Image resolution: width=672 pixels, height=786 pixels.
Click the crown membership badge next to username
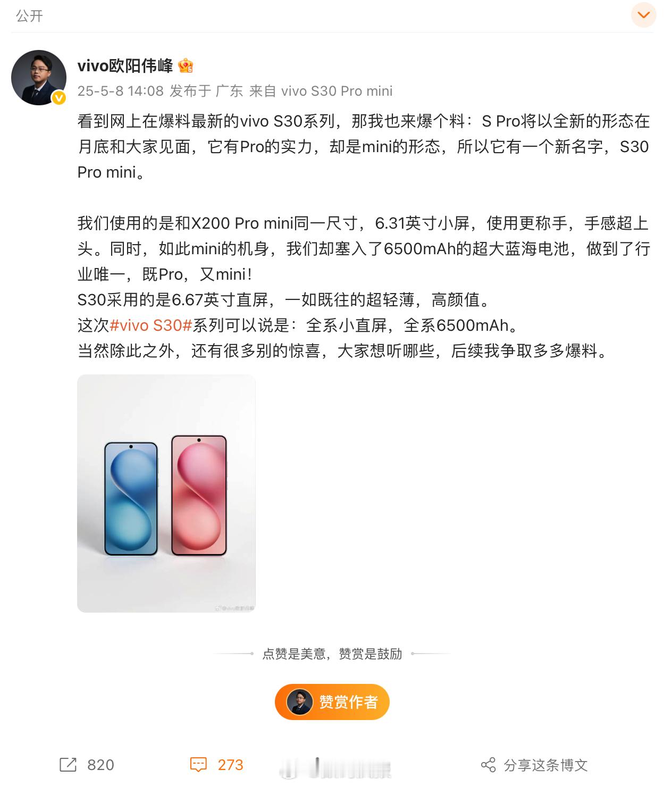tap(186, 65)
